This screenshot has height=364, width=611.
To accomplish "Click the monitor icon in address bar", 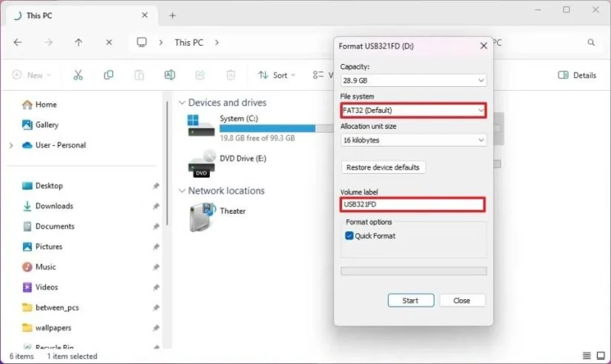I will coord(142,42).
